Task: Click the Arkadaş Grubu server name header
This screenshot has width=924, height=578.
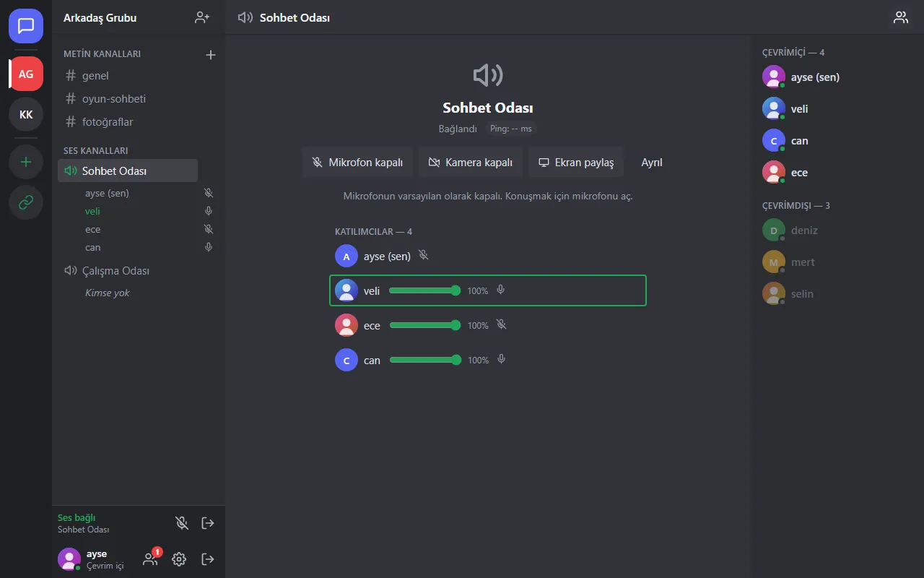Action: [100, 17]
